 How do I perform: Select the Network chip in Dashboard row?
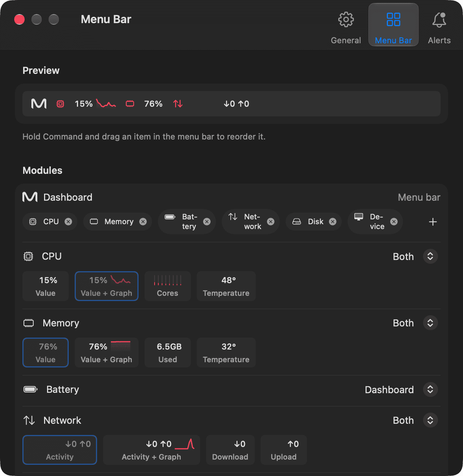click(x=251, y=222)
